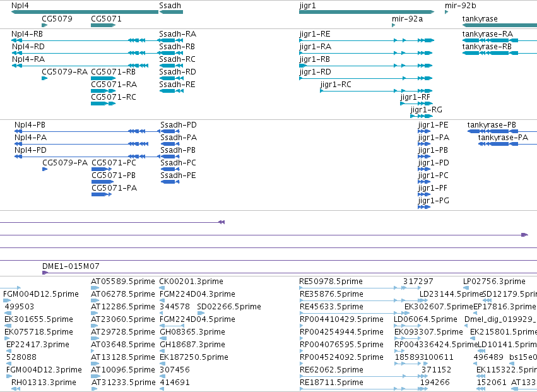Image resolution: width=537 pixels, height=392 pixels.
Task: Select the jigr1-RC transcript
Action: point(376,91)
